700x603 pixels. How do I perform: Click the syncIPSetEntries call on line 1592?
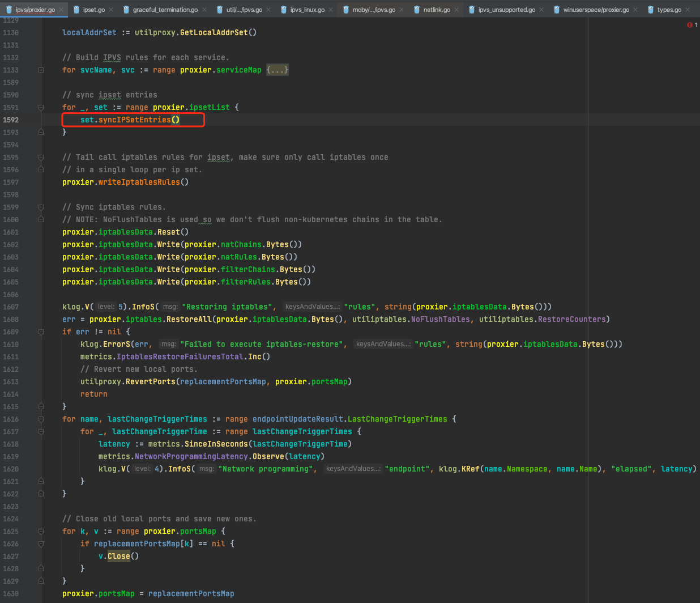tap(135, 120)
